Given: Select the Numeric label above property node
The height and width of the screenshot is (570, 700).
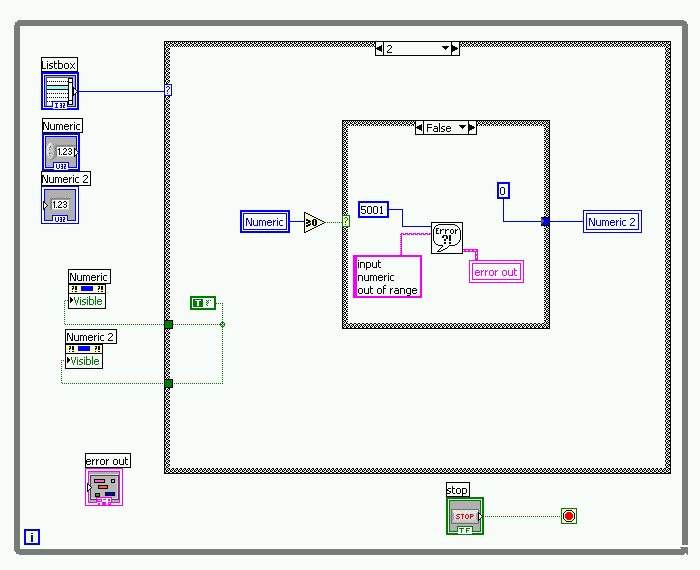Looking at the screenshot, I should 89,277.
